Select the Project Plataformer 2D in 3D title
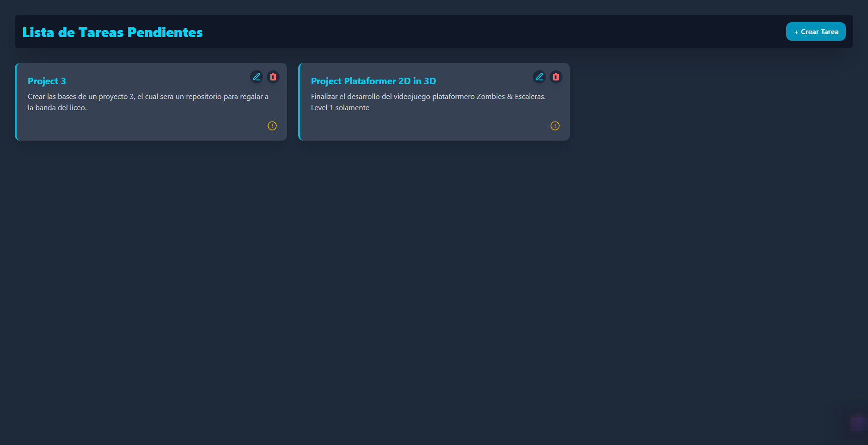The width and height of the screenshot is (868, 445). click(373, 81)
